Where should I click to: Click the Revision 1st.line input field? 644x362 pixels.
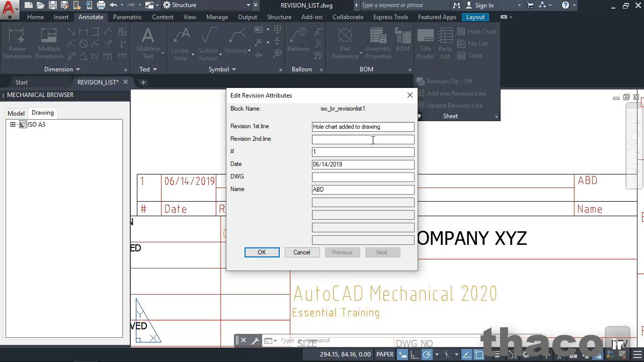(x=363, y=127)
